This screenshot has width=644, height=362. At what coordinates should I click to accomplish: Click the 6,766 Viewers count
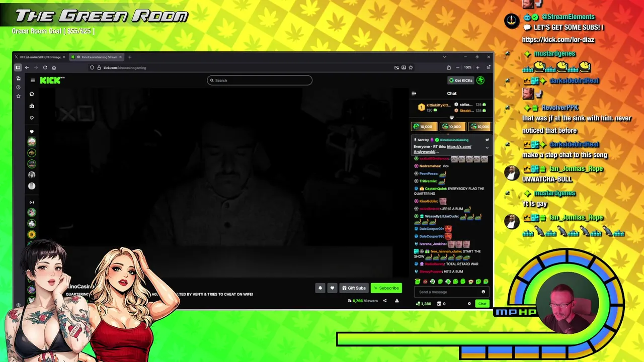point(362,301)
